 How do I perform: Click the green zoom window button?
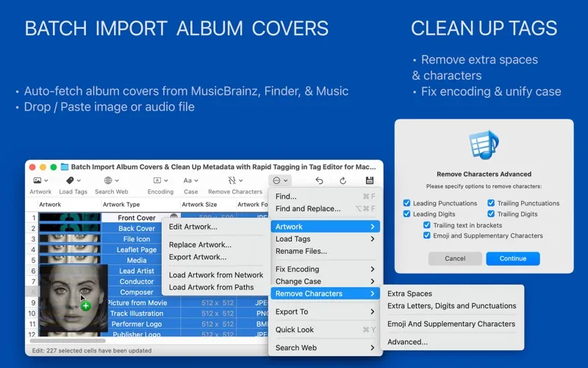click(54, 167)
